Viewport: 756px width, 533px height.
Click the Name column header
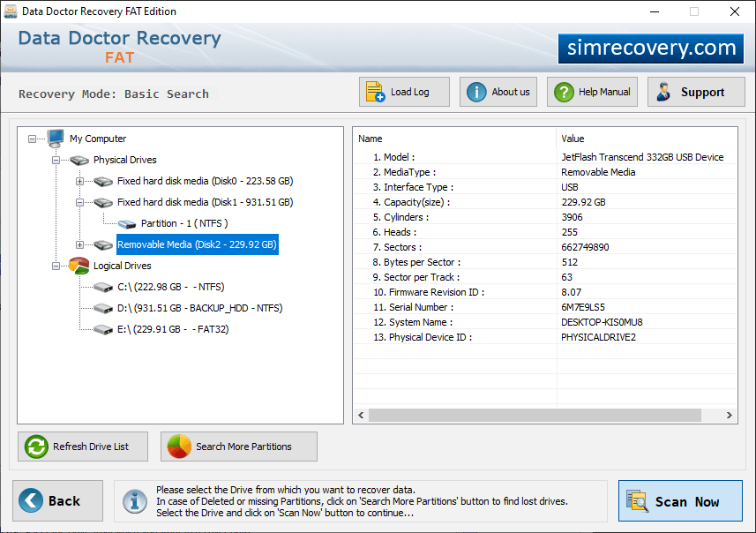pos(454,139)
